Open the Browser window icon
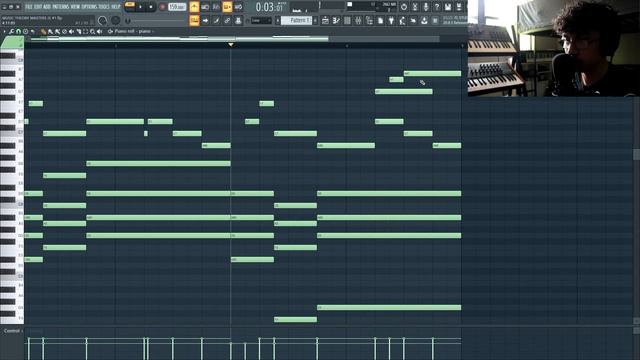640x360 pixels. coord(369,20)
